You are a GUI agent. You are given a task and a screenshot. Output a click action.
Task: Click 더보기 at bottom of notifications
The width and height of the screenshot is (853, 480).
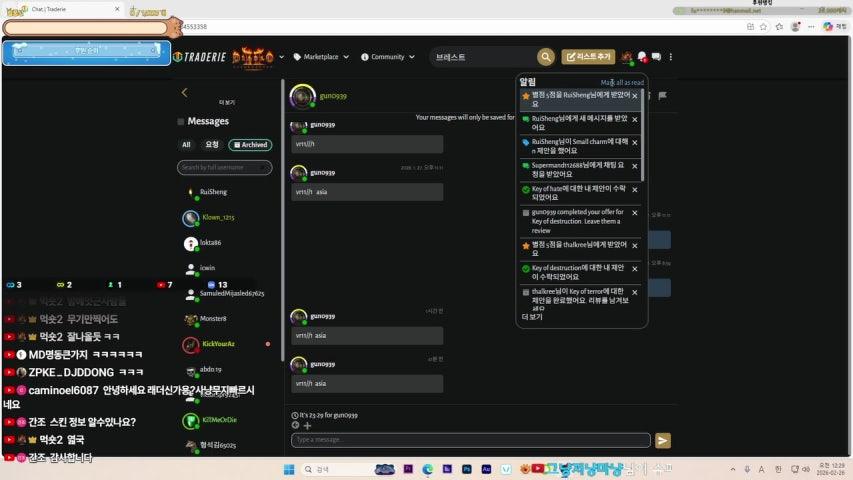click(x=531, y=317)
